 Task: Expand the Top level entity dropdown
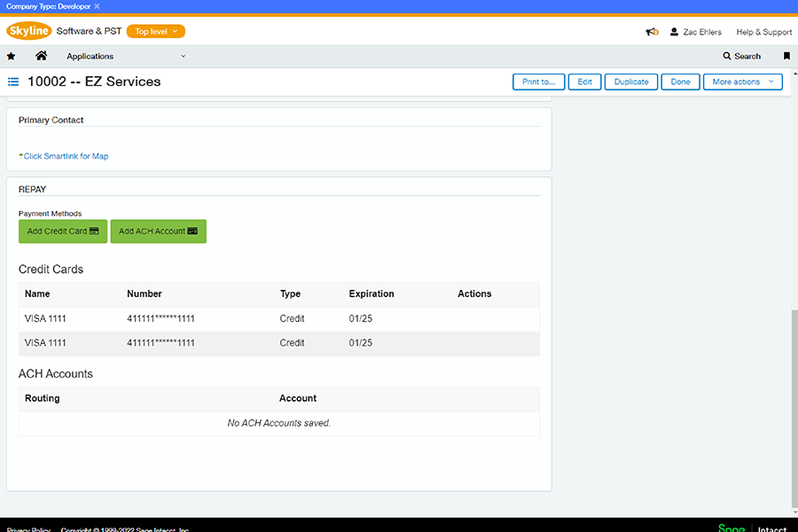[x=156, y=31]
